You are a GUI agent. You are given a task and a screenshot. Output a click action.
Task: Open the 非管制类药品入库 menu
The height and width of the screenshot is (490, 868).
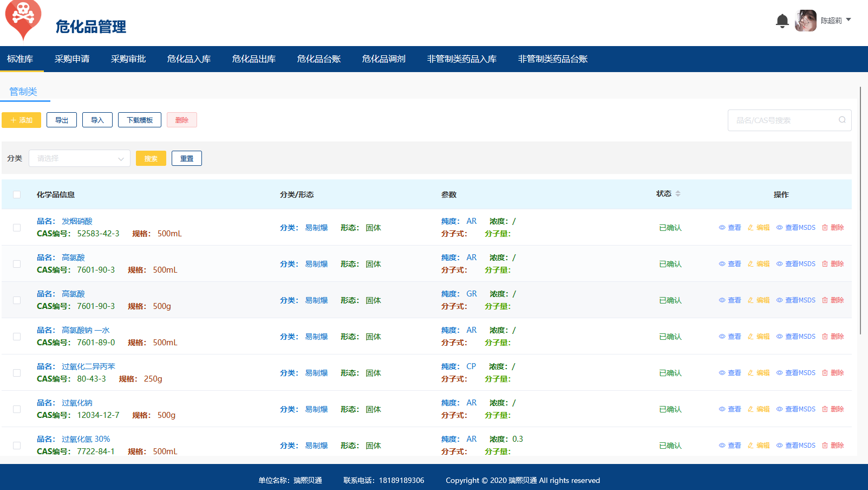point(462,59)
